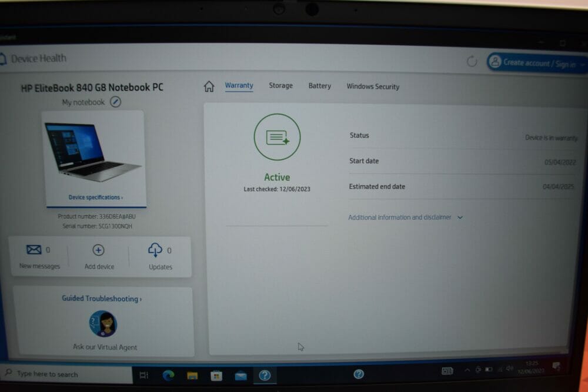This screenshot has width=588, height=392.
Task: Click the refresh icon in the header
Action: [472, 61]
